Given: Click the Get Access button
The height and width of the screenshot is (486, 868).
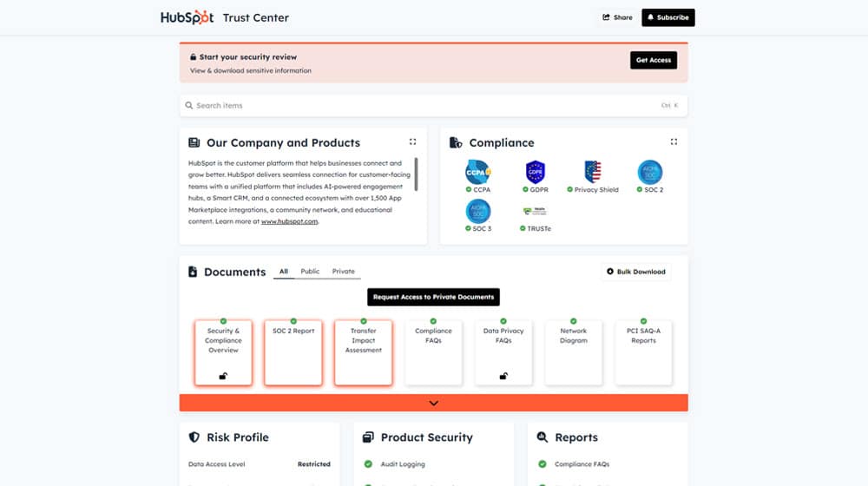Looking at the screenshot, I should point(654,60).
